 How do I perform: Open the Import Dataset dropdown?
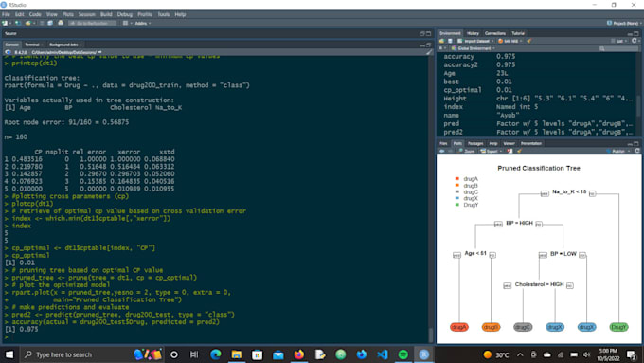(x=476, y=41)
